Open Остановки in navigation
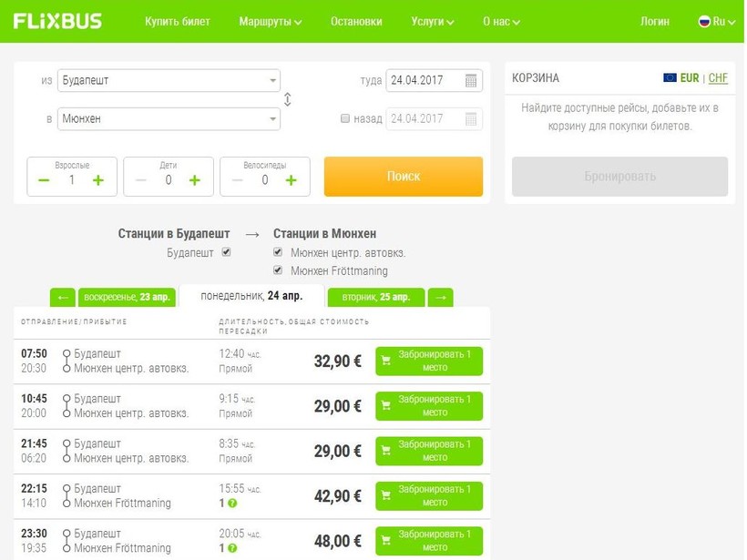This screenshot has height=560, width=747. tap(356, 22)
